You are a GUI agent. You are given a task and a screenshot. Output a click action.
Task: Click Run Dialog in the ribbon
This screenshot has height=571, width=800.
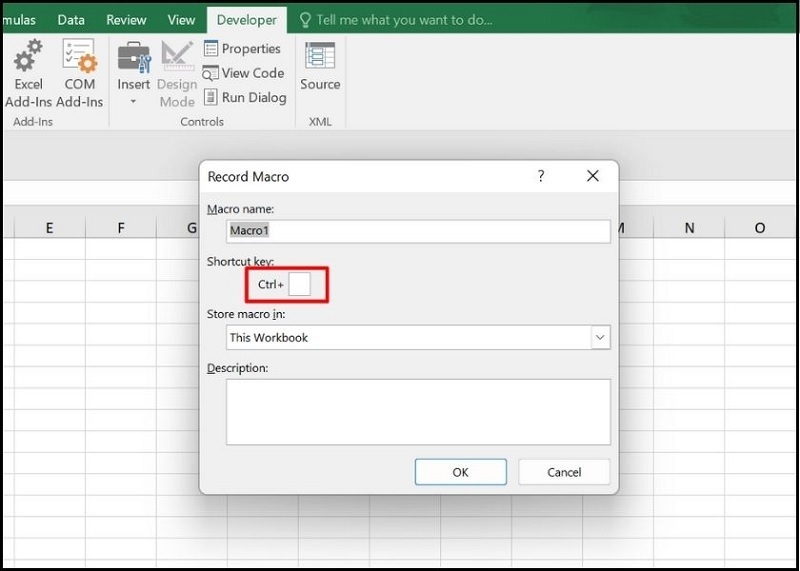[x=245, y=97]
